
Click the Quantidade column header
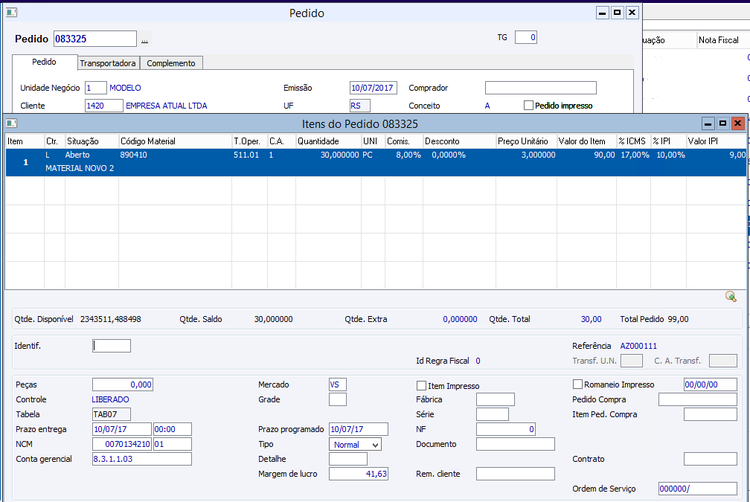tap(320, 141)
